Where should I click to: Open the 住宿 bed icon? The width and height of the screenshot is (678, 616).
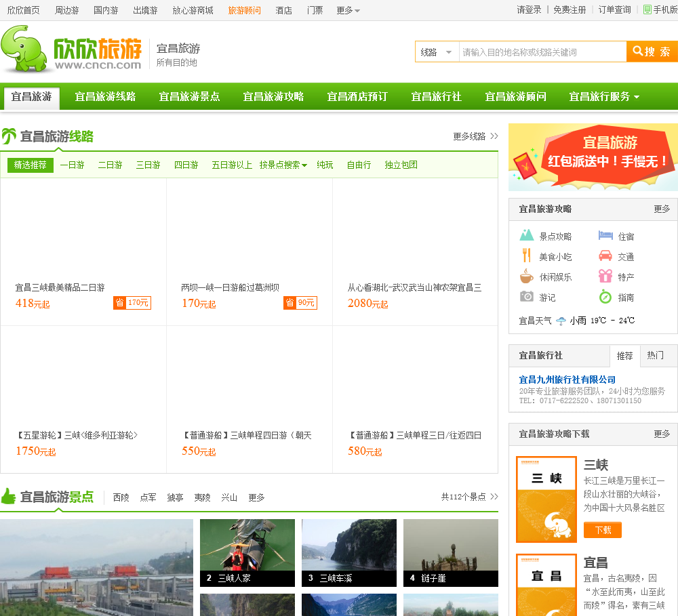605,236
